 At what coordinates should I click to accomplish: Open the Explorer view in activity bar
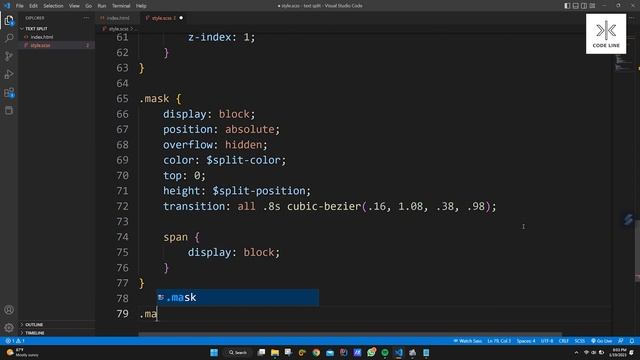[x=9, y=20]
